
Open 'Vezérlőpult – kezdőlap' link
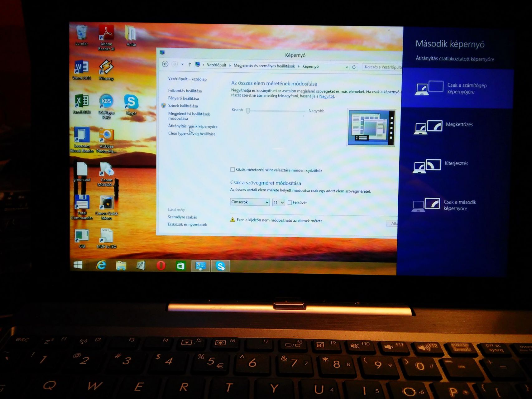pyautogui.click(x=187, y=79)
